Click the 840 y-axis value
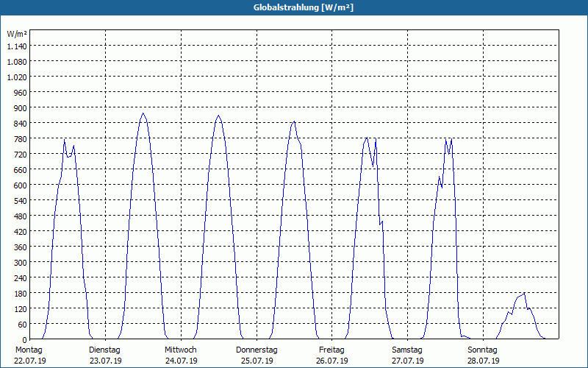This screenshot has width=588, height=368. (x=21, y=124)
